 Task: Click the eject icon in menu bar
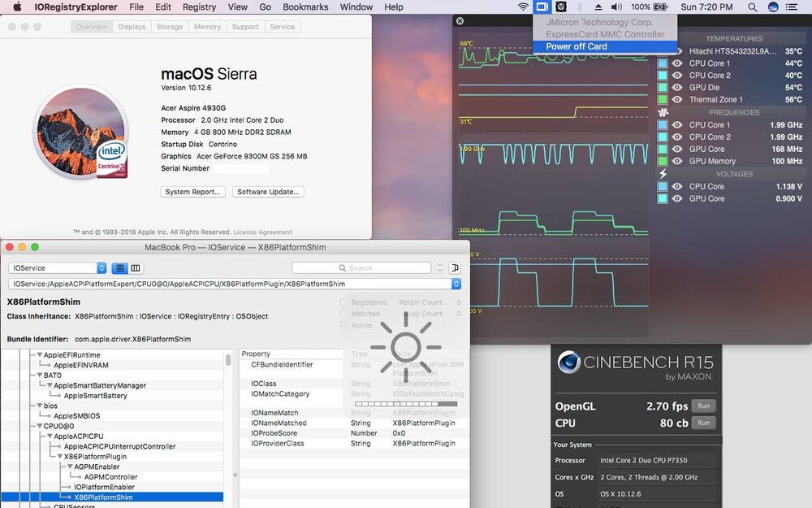coord(598,7)
